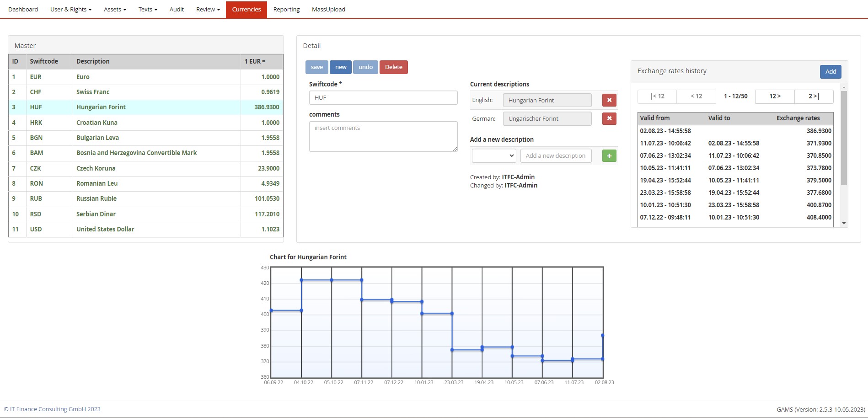Open the Assets dropdown menu

point(115,9)
